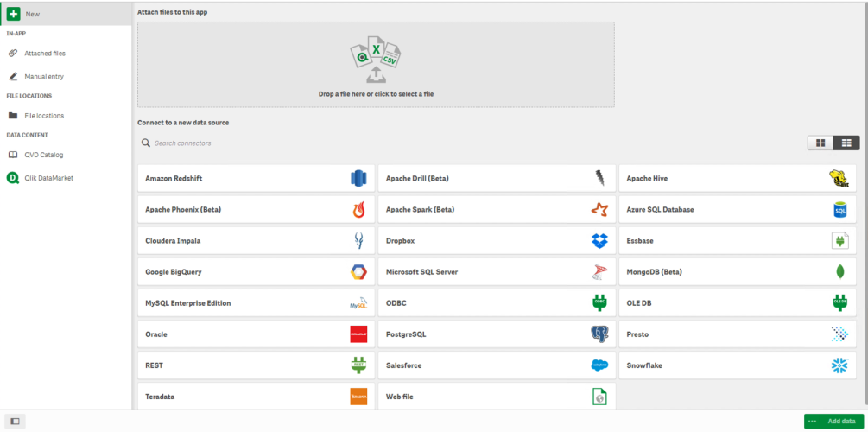This screenshot has width=868, height=432.
Task: Click the green New plus button
Action: pyautogui.click(x=14, y=14)
